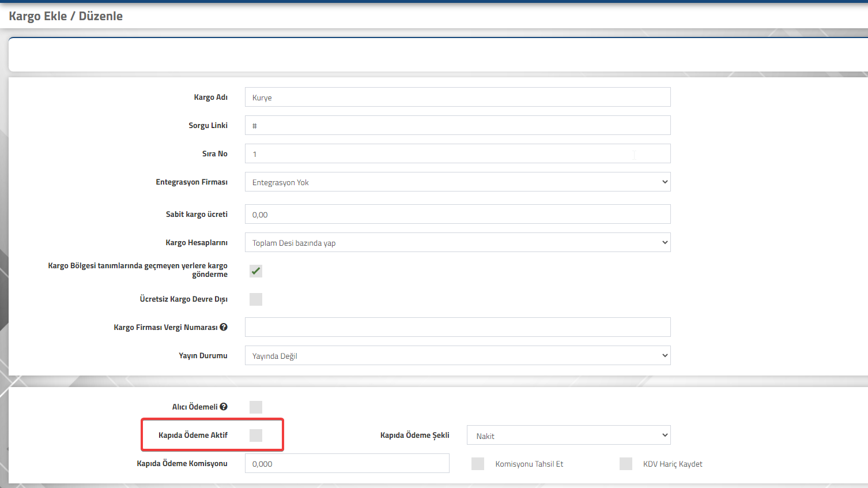Click the Kargo Firması Vergi Numarası field
Screen dimensions: 868x488
point(458,327)
